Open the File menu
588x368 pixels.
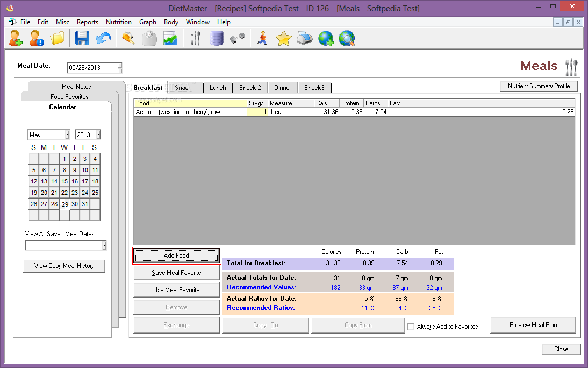[25, 22]
